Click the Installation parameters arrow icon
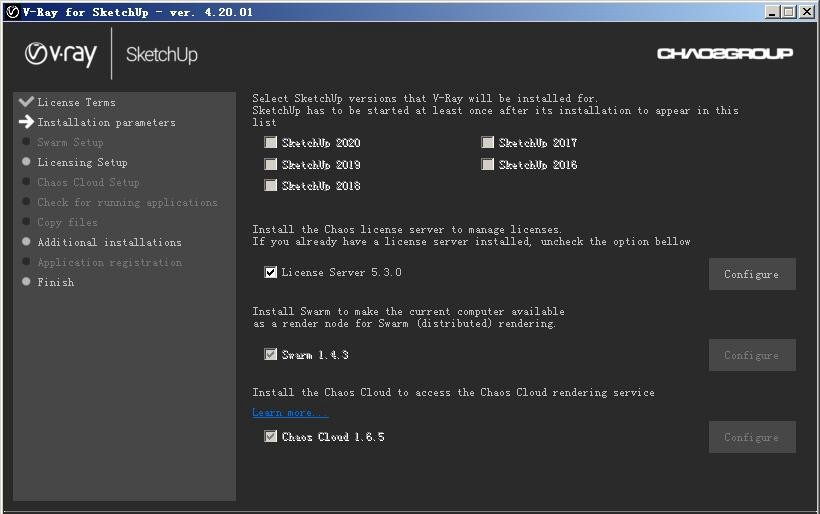This screenshot has width=820, height=514. (26, 122)
